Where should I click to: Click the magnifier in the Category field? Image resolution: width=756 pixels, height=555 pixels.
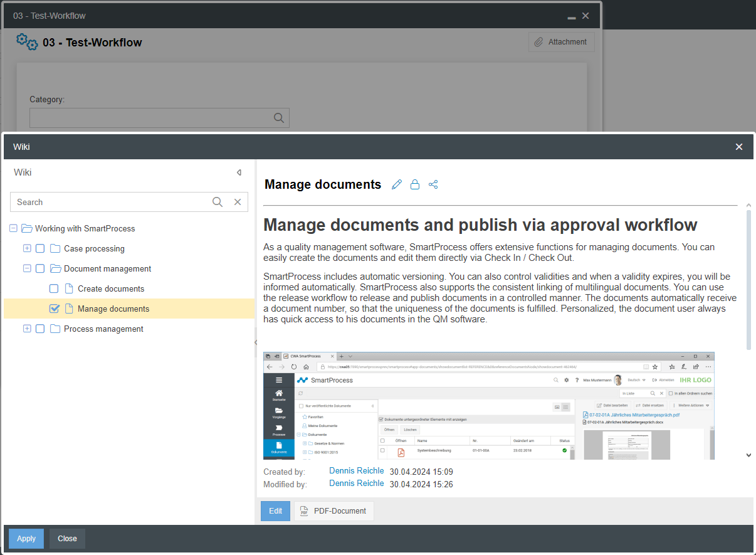click(x=279, y=118)
